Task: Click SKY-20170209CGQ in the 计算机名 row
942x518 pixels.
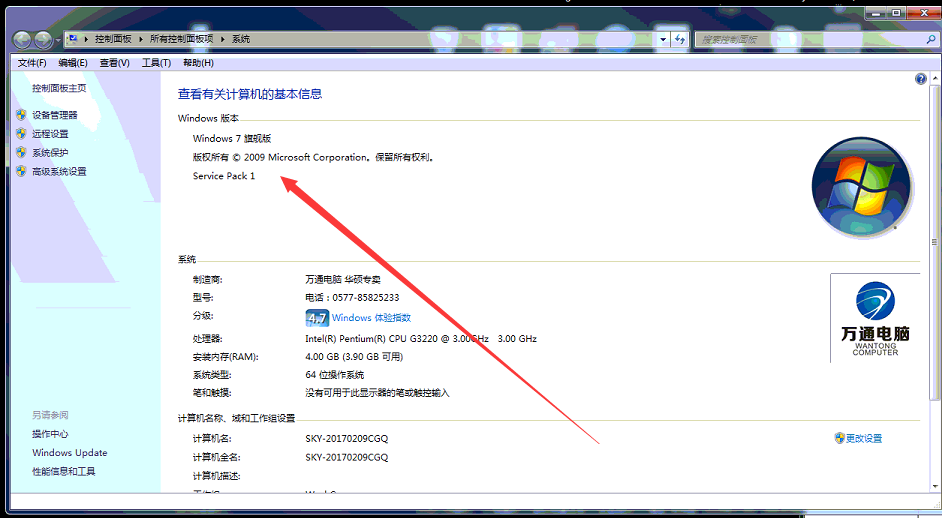Action: pyautogui.click(x=347, y=438)
